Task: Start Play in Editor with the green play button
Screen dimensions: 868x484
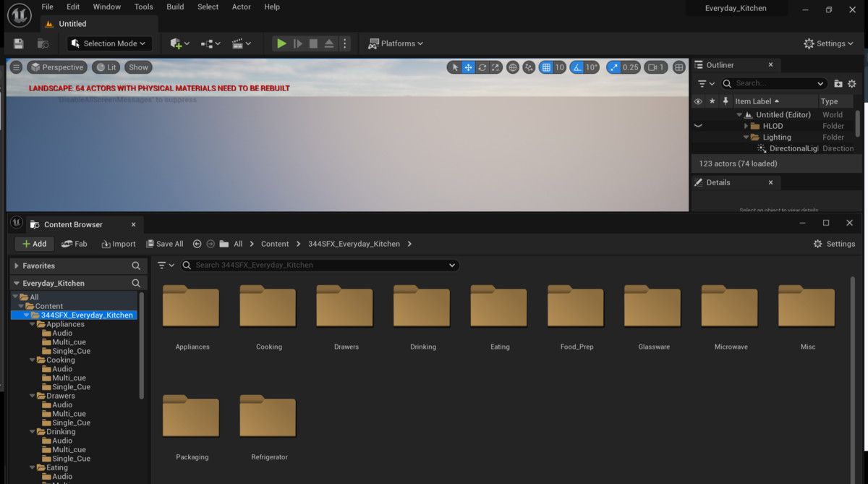Action: pos(281,43)
